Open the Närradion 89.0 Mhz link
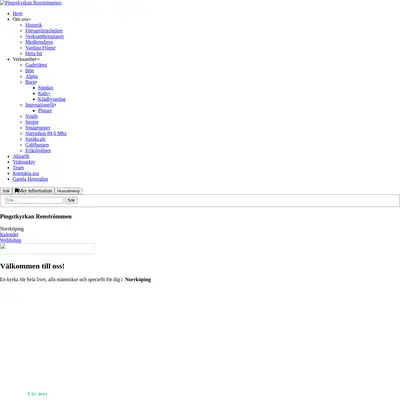 (x=46, y=133)
